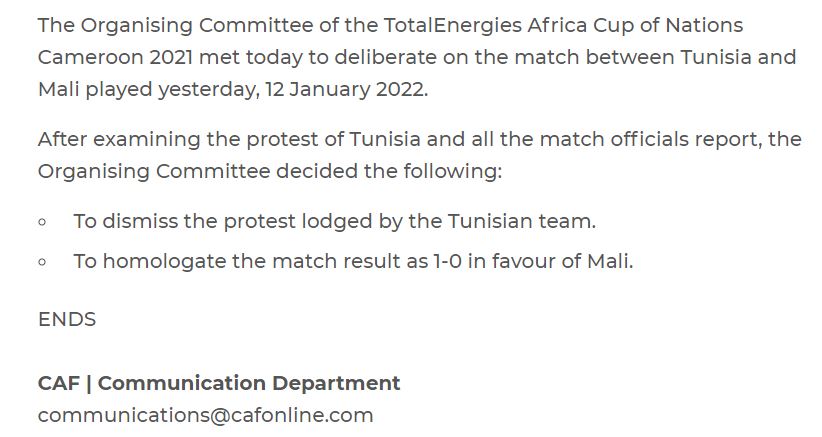Click the date text '12 January 2022'

tap(345, 89)
